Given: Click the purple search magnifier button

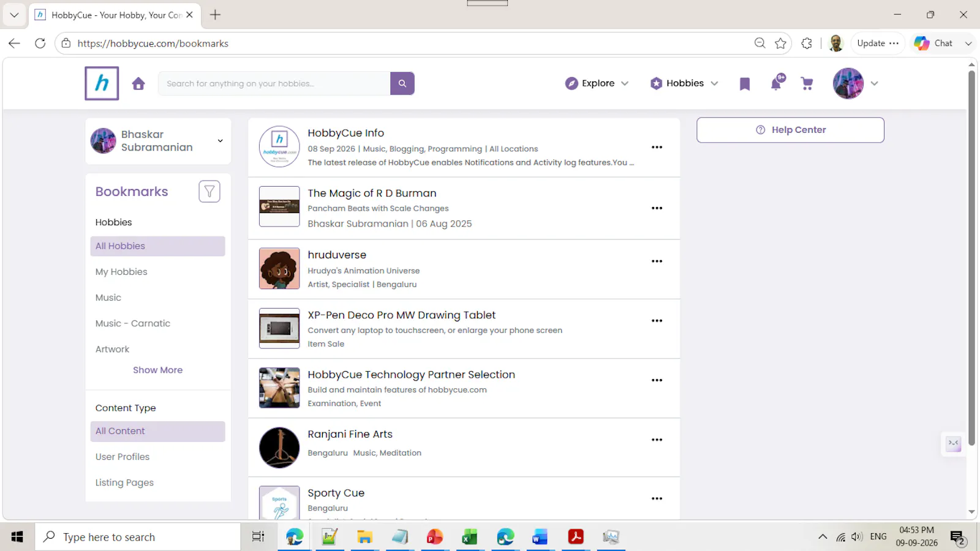Looking at the screenshot, I should coord(402,83).
